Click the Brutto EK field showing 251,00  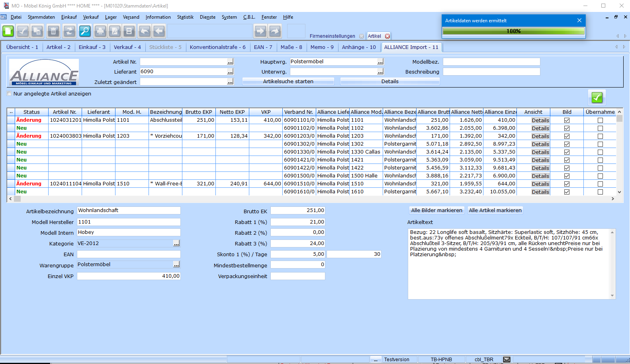click(298, 210)
